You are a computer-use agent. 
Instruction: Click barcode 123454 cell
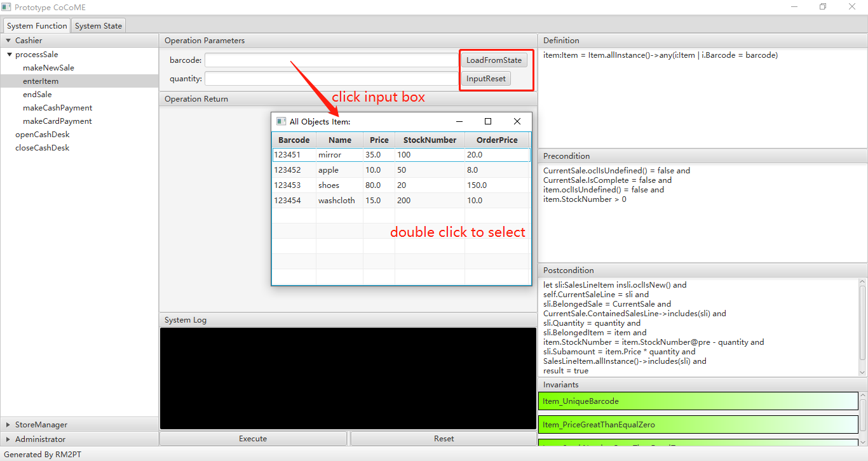click(x=294, y=201)
